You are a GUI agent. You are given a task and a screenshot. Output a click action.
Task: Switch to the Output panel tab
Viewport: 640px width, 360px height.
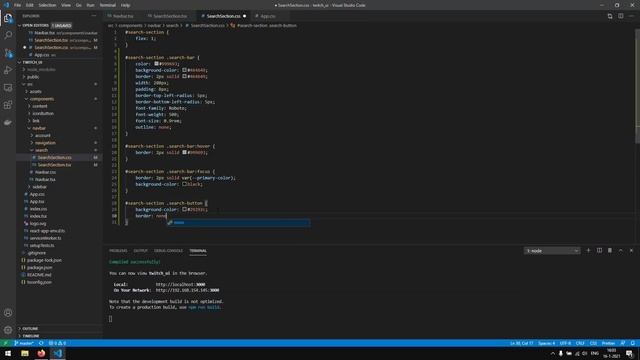click(x=140, y=251)
